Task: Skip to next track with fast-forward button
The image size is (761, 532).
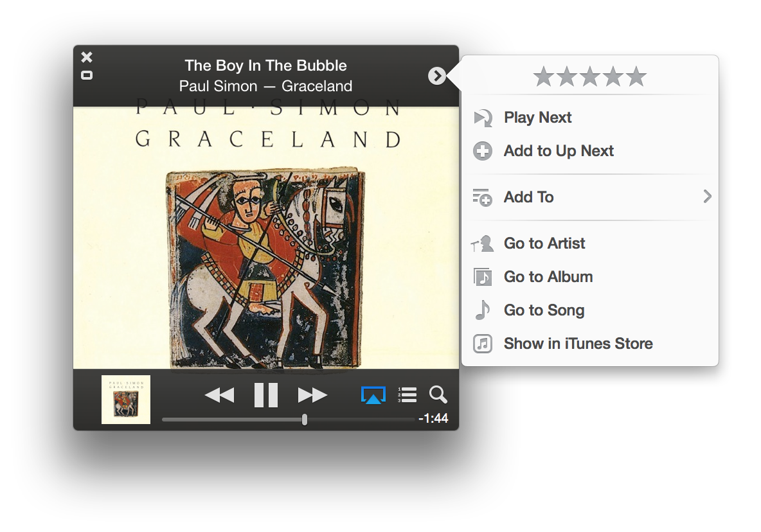Action: pos(312,395)
